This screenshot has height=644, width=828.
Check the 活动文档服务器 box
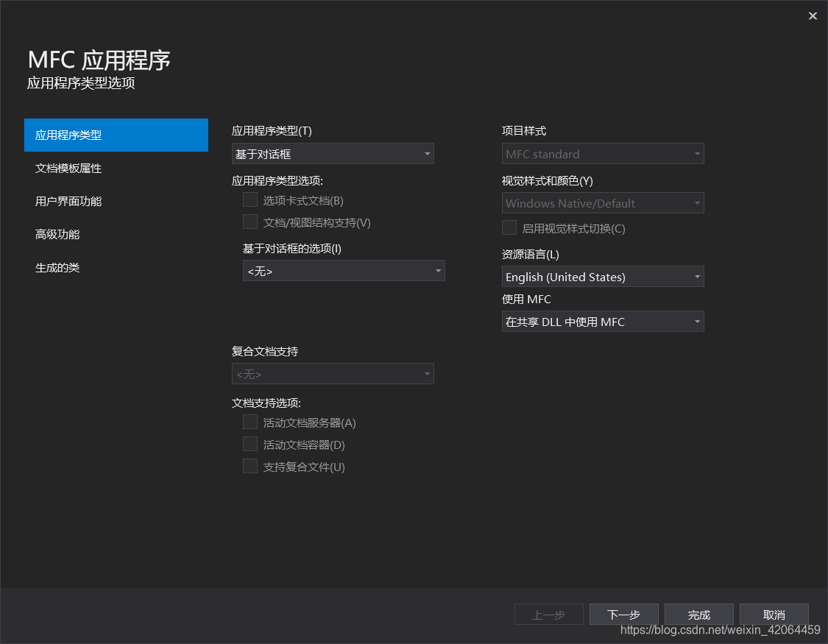250,422
